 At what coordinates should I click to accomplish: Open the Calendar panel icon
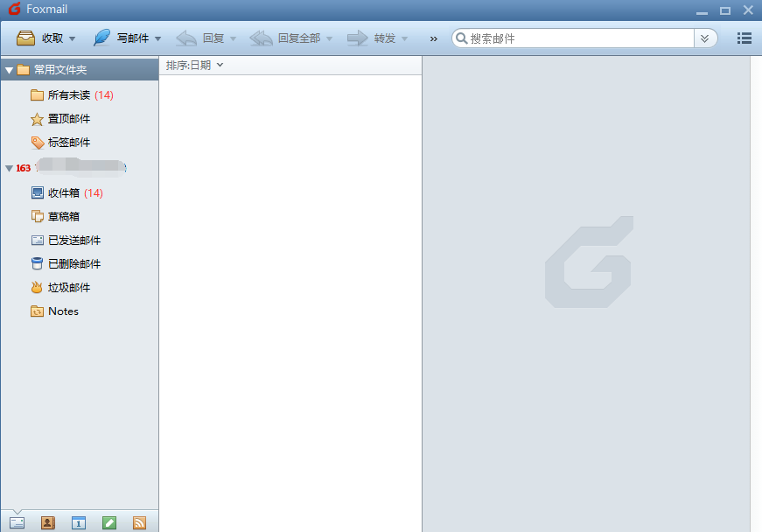[78, 522]
